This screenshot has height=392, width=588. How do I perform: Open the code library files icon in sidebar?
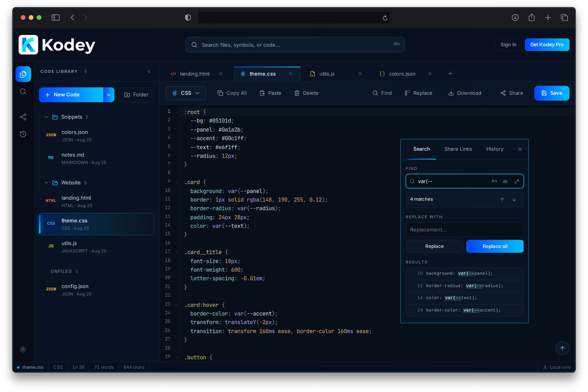pos(23,74)
